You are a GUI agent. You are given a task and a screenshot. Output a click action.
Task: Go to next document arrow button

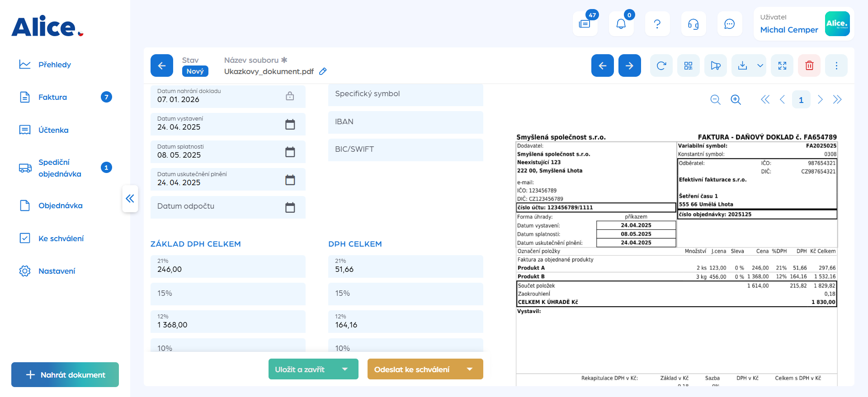(x=630, y=65)
